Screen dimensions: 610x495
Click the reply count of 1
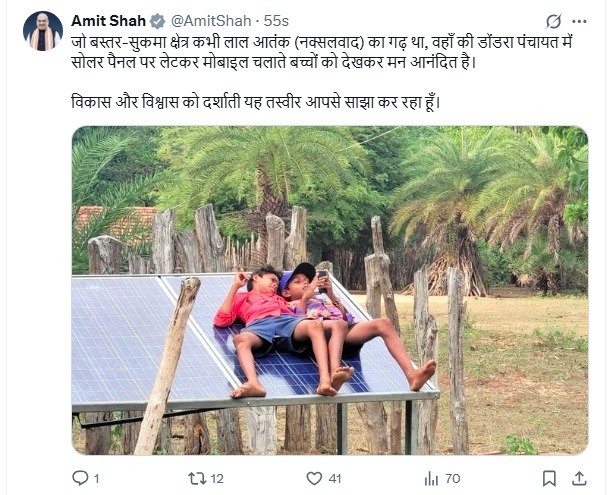point(97,479)
